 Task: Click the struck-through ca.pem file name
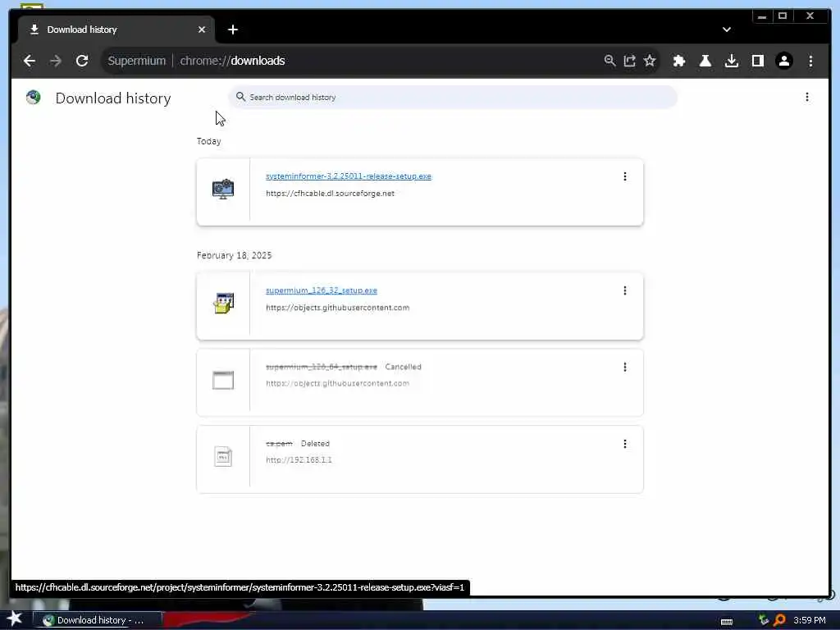(x=279, y=444)
